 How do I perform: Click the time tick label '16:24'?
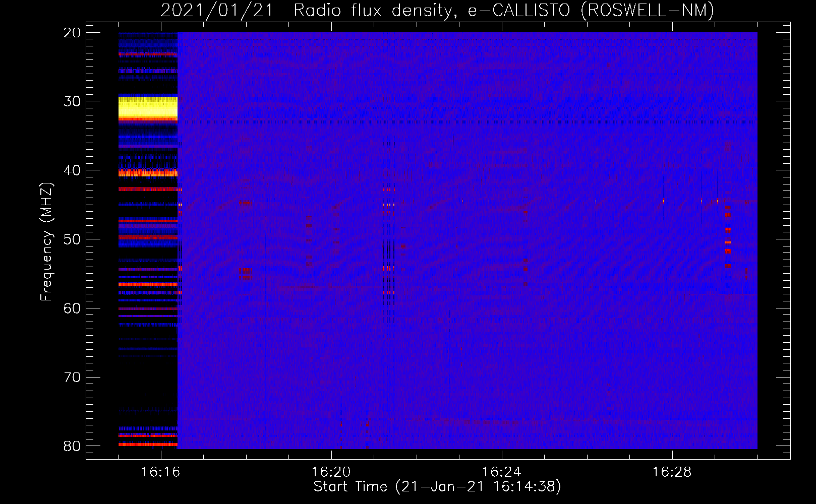[x=501, y=472]
